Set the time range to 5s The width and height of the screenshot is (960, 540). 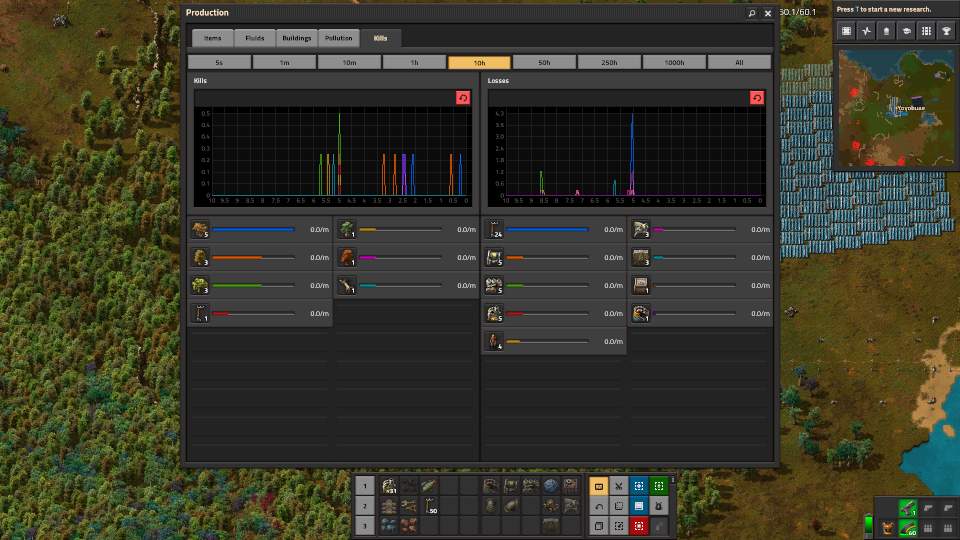pos(219,62)
